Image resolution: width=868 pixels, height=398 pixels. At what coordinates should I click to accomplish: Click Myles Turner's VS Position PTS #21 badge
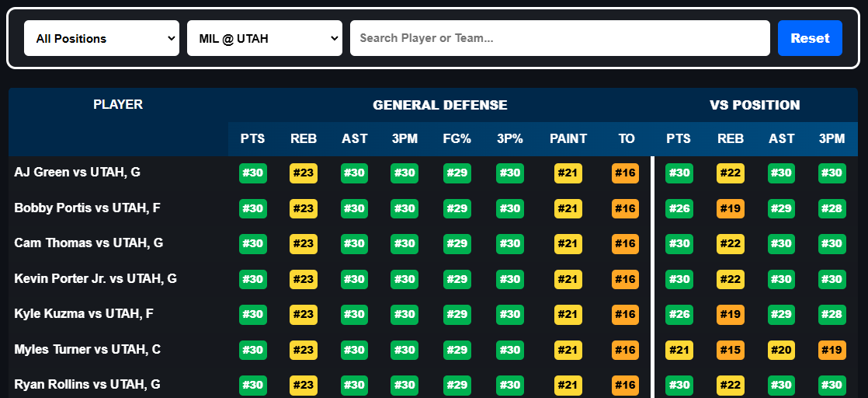pyautogui.click(x=679, y=350)
